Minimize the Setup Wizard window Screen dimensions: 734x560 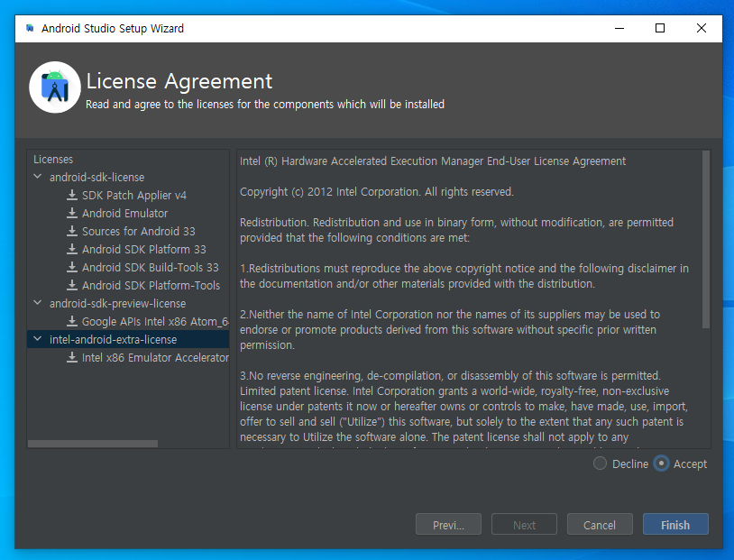tap(619, 28)
